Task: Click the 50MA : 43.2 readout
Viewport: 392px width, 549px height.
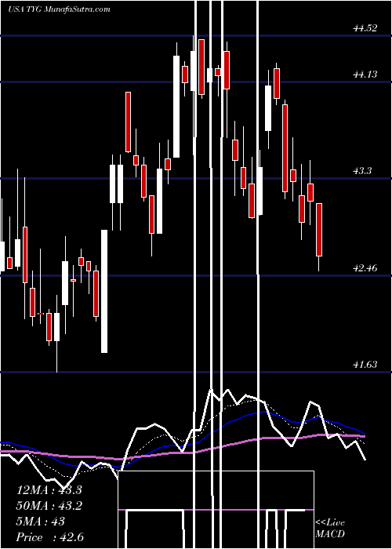Action: [49, 506]
